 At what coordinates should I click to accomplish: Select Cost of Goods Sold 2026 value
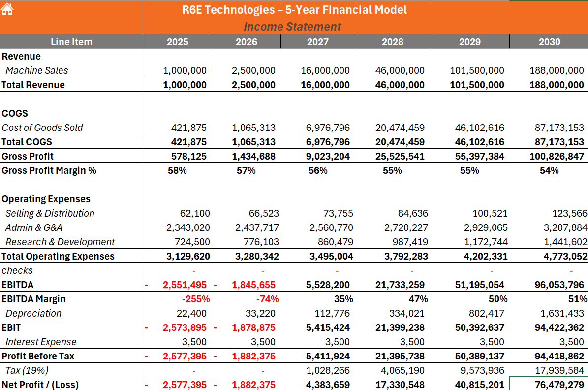pyautogui.click(x=253, y=128)
